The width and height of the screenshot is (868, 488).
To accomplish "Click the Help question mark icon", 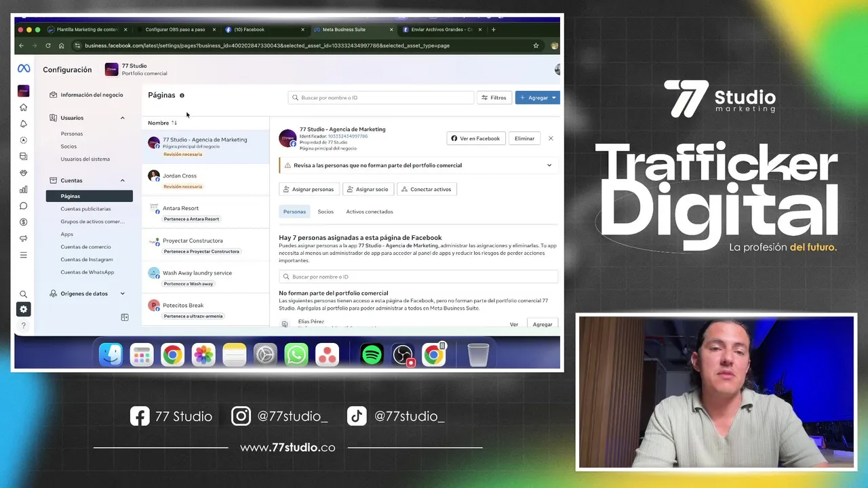I will coord(24,325).
